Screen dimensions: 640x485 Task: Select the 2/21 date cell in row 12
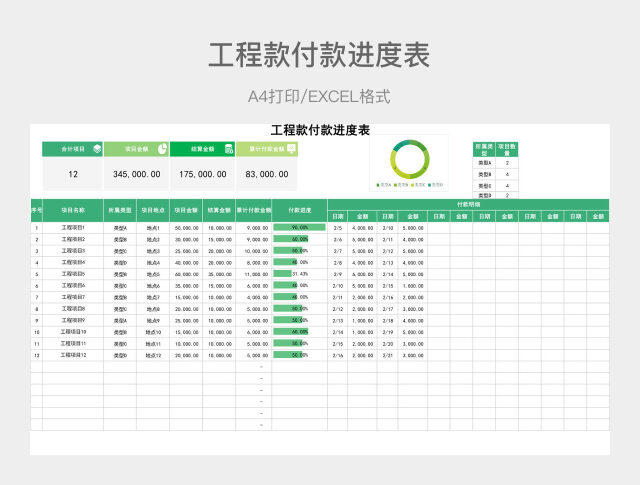[388, 355]
